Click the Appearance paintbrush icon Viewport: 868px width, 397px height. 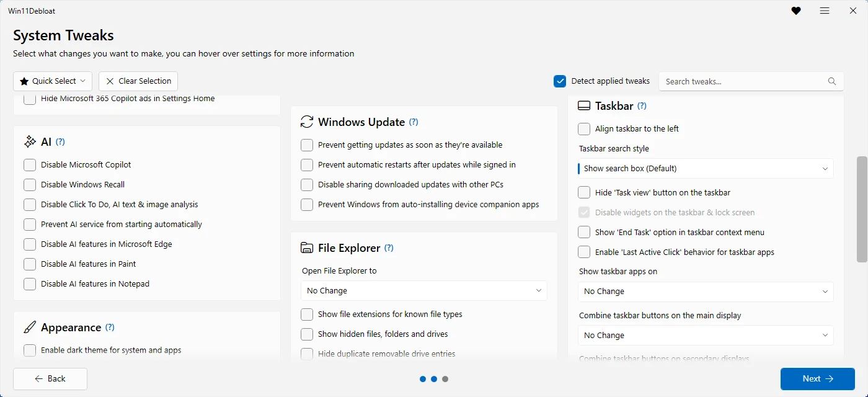pos(30,327)
